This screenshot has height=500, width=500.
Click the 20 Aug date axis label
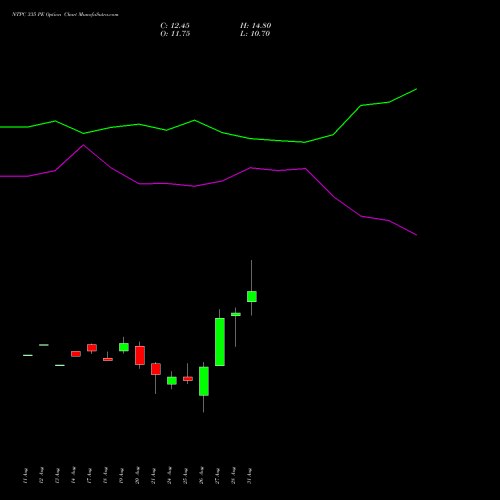click(x=138, y=476)
